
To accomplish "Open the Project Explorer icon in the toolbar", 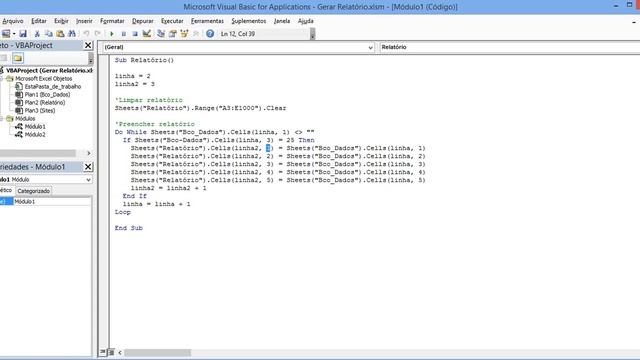I will point(161,34).
